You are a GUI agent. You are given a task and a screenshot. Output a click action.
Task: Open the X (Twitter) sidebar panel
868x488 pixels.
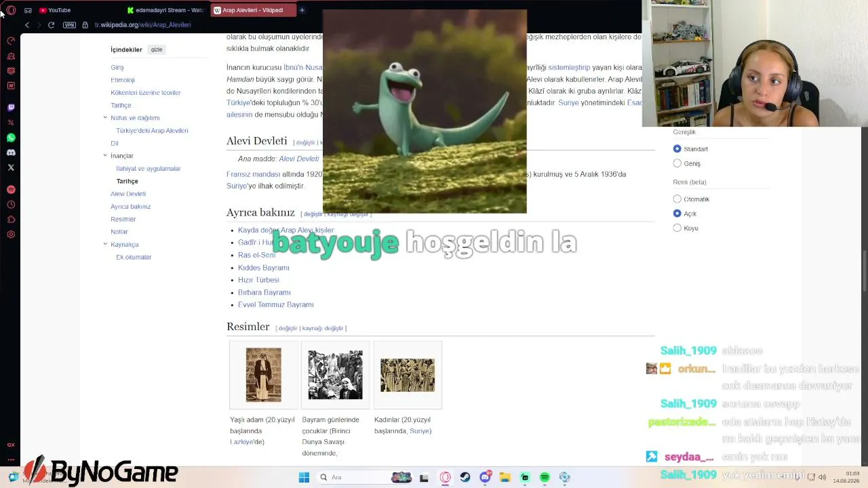coord(11,167)
